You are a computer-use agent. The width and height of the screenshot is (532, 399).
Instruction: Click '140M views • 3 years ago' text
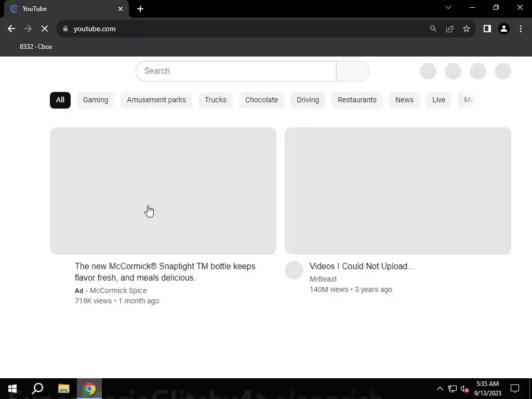point(351,289)
